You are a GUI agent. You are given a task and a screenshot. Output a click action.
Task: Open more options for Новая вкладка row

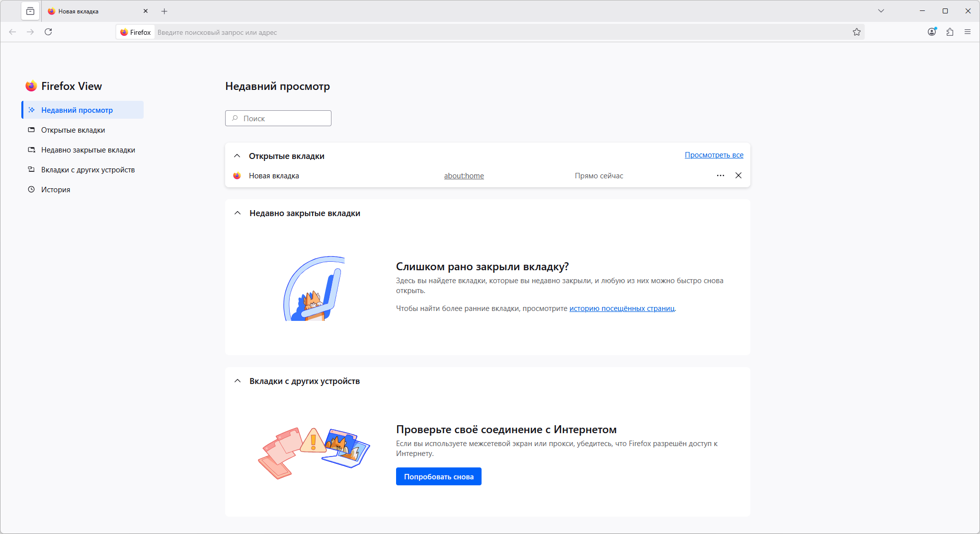[x=721, y=175]
